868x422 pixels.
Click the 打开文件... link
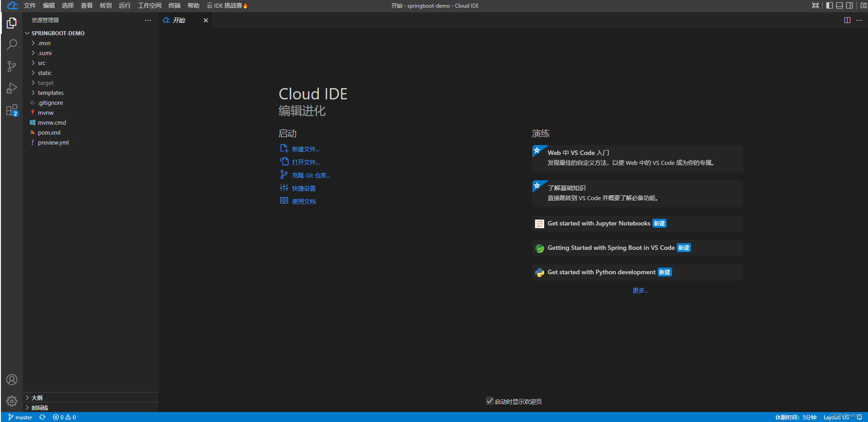(x=300, y=162)
